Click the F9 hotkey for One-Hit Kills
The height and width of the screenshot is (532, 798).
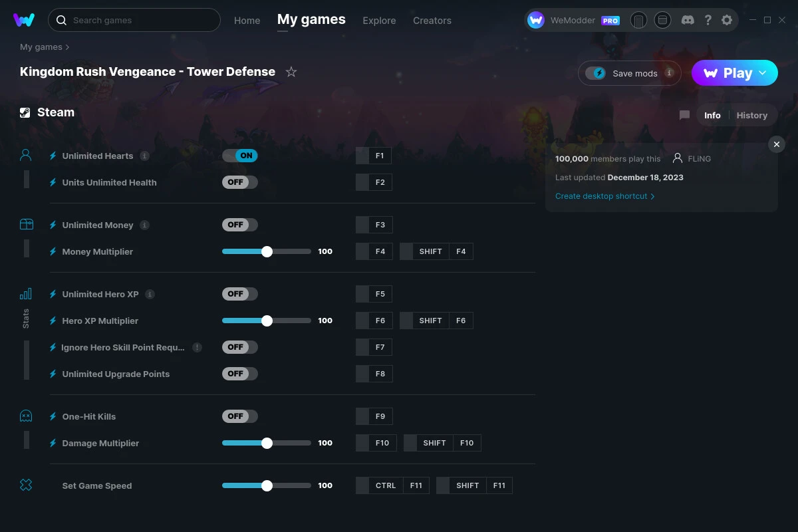[x=374, y=416]
